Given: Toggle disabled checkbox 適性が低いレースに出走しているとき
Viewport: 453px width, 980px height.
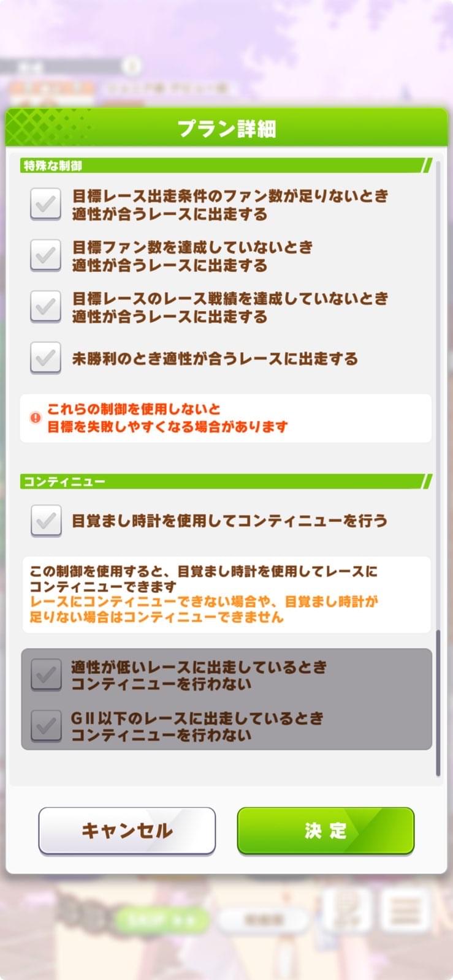Looking at the screenshot, I should pos(46,675).
